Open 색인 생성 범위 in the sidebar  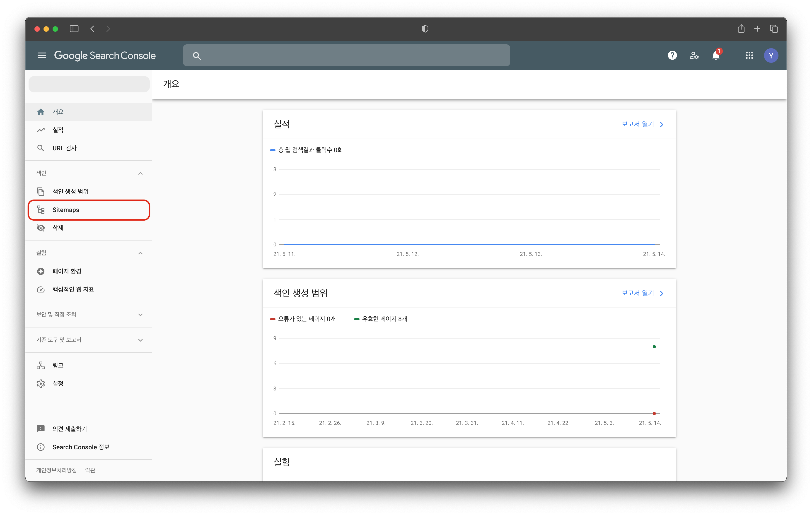click(89, 191)
